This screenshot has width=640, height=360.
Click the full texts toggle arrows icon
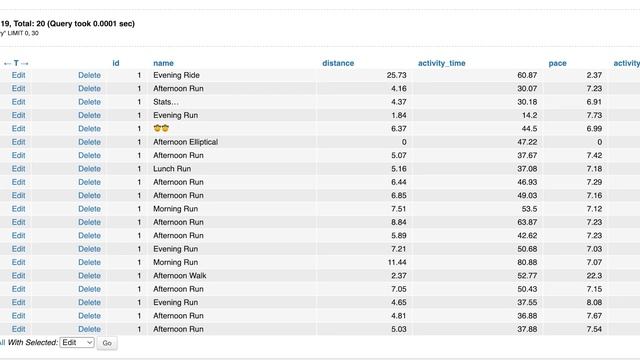(x=16, y=63)
